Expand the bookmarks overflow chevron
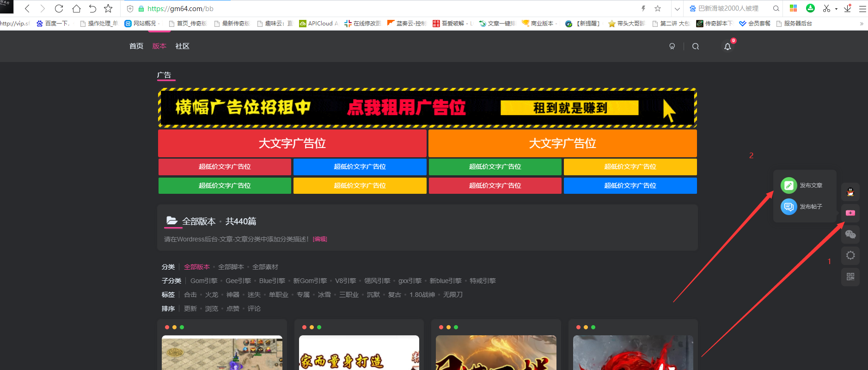Viewport: 868px width, 370px height. (862, 24)
